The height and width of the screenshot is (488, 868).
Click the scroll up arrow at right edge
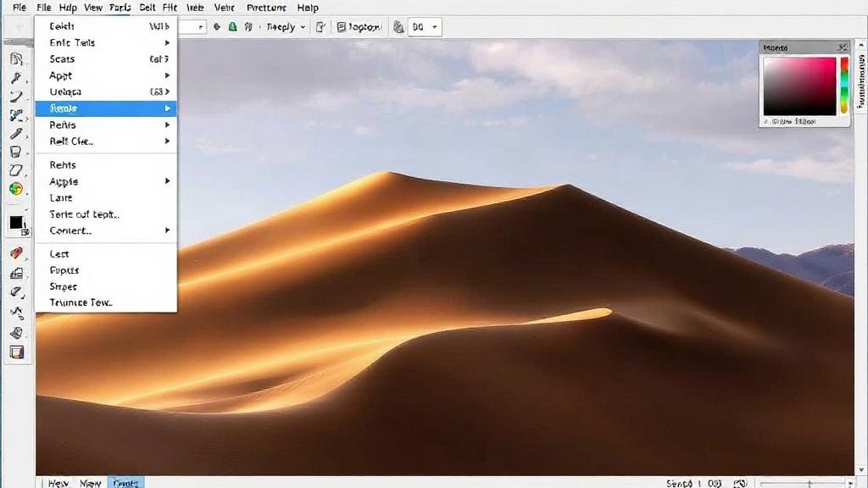click(861, 44)
